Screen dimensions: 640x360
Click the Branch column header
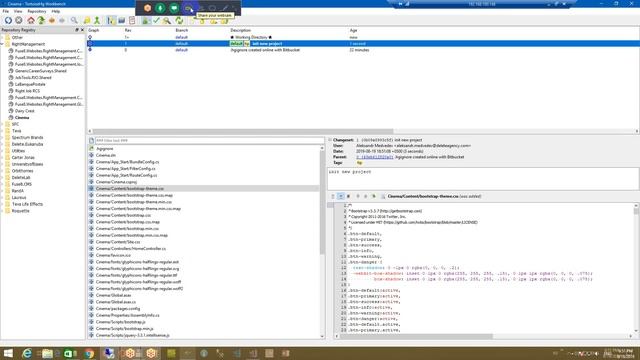tap(182, 30)
